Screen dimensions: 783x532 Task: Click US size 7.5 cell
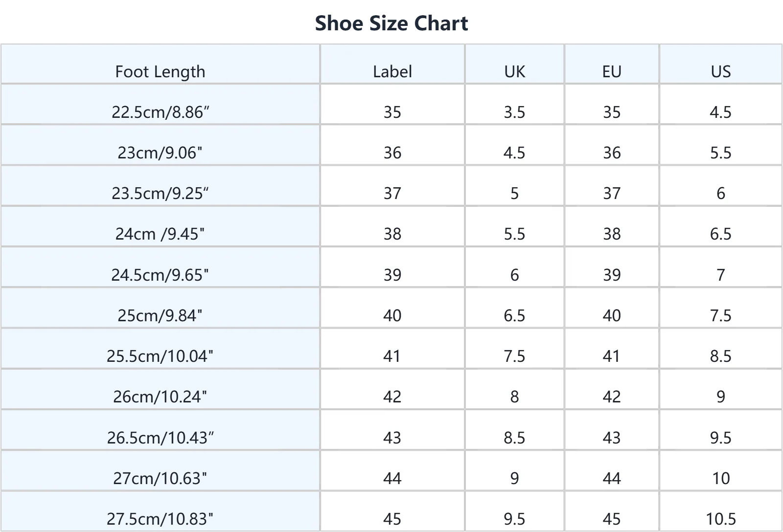[x=720, y=315]
